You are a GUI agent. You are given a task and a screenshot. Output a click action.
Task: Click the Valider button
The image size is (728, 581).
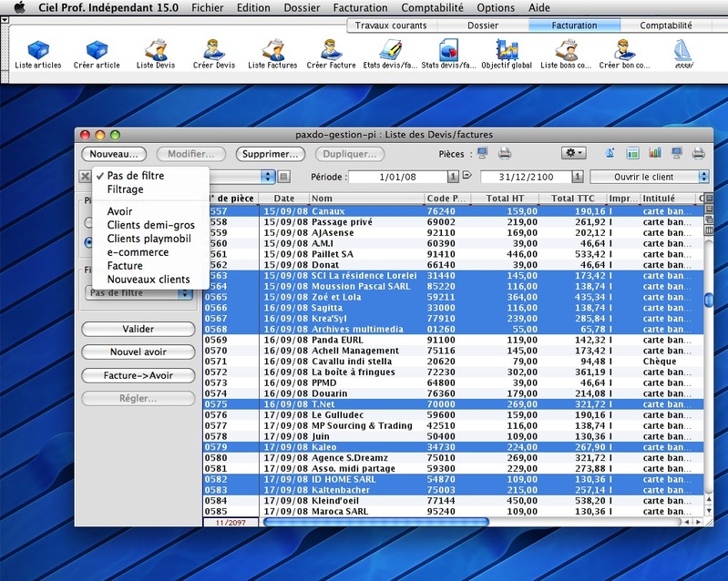point(138,329)
